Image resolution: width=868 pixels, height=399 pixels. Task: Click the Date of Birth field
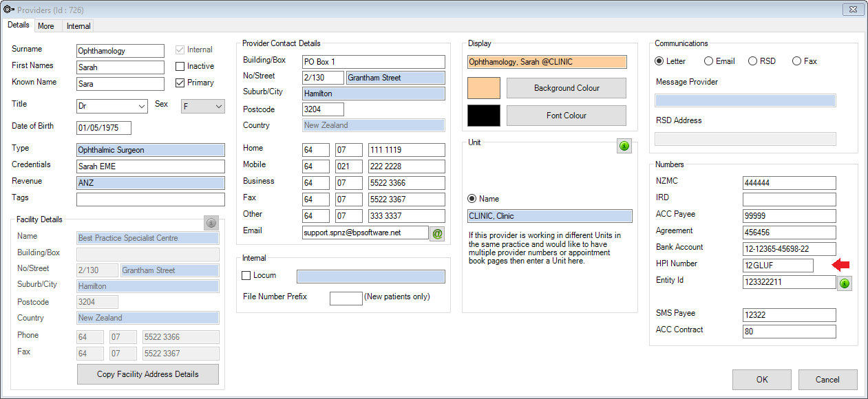point(104,128)
